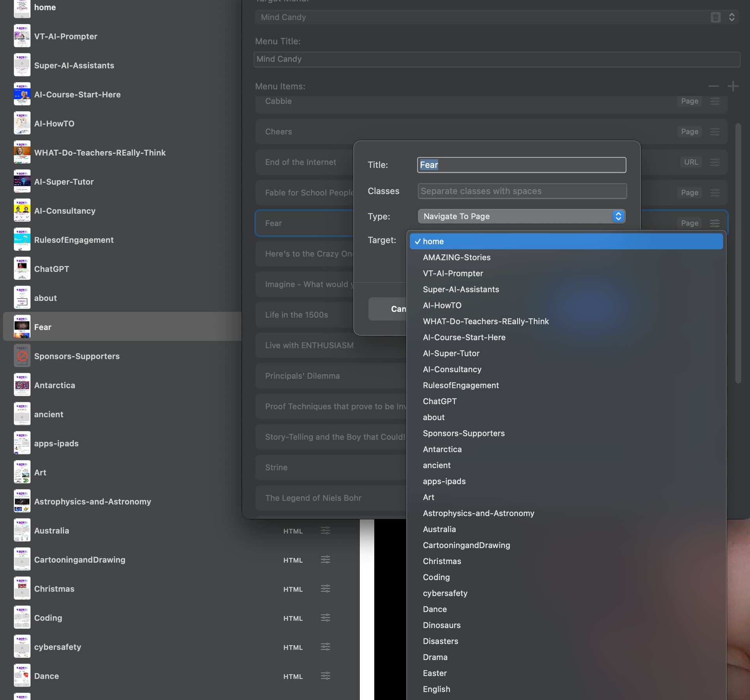The image size is (750, 700).
Task: Click the trash icon beside Mind Candy
Action: [715, 17]
